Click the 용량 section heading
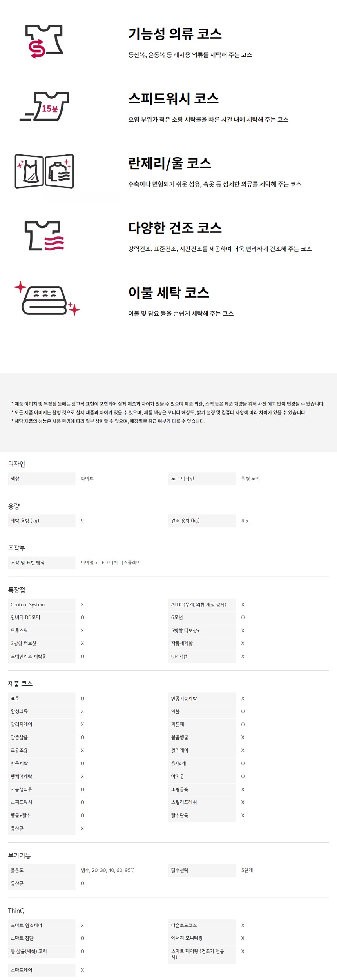This screenshot has width=337, height=980. coord(14,506)
